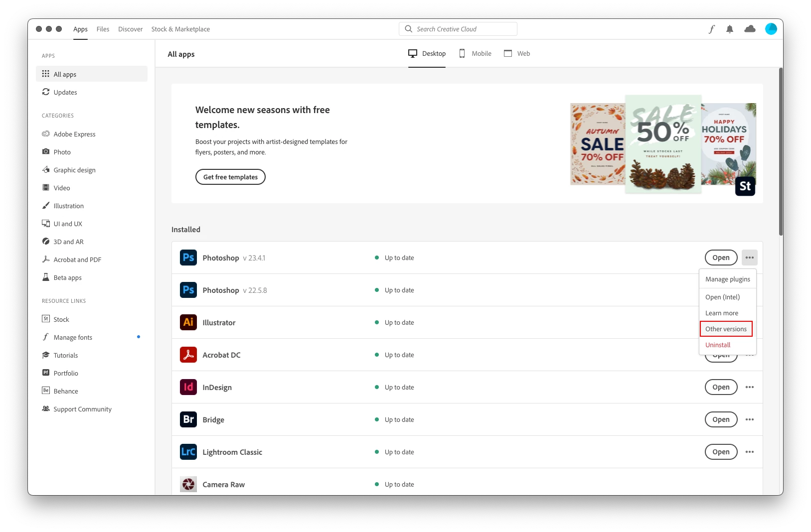
Task: Select the Apps tab
Action: tap(80, 29)
